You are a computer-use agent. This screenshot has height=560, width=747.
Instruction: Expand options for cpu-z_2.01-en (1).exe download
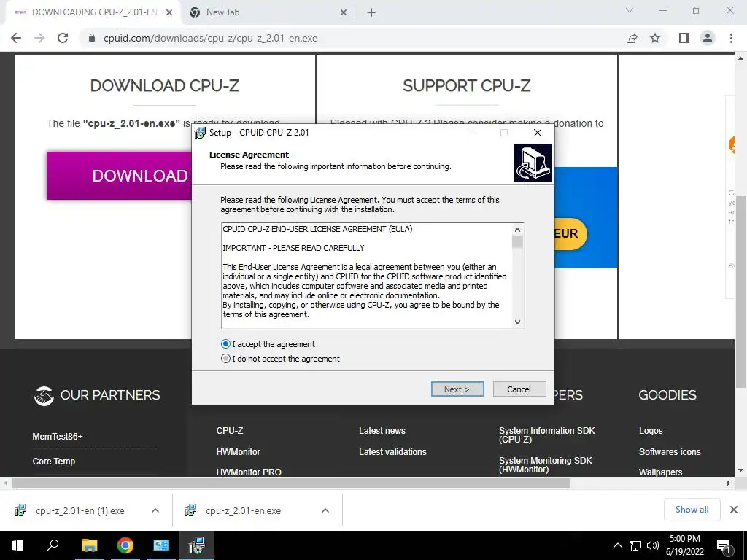[155, 510]
